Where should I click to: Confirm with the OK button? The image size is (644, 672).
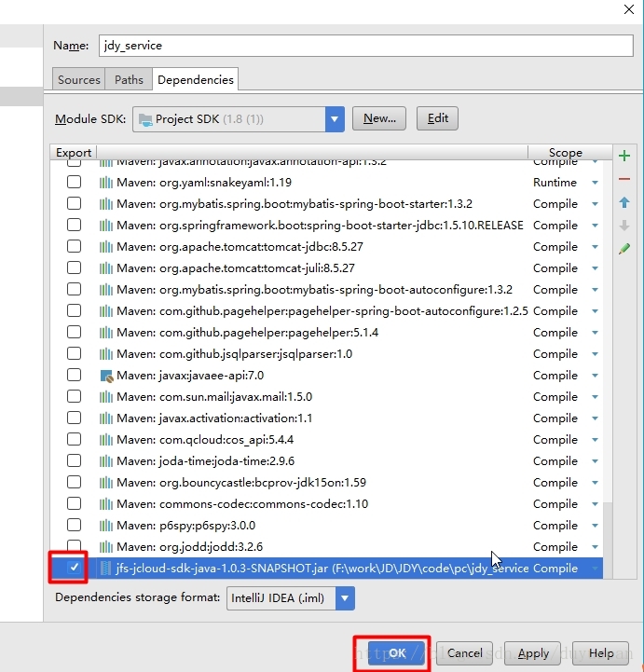click(397, 653)
